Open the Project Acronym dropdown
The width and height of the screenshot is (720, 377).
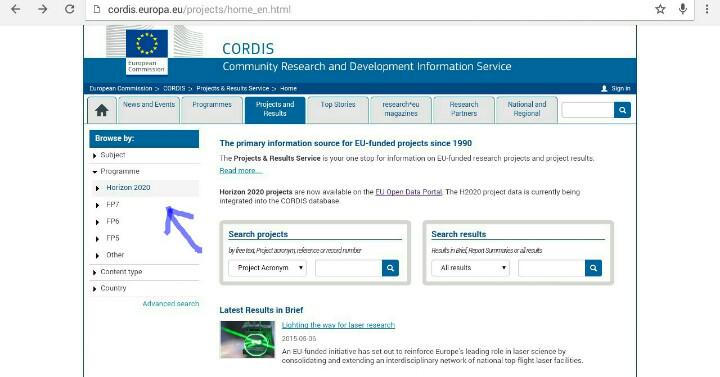pyautogui.click(x=268, y=268)
